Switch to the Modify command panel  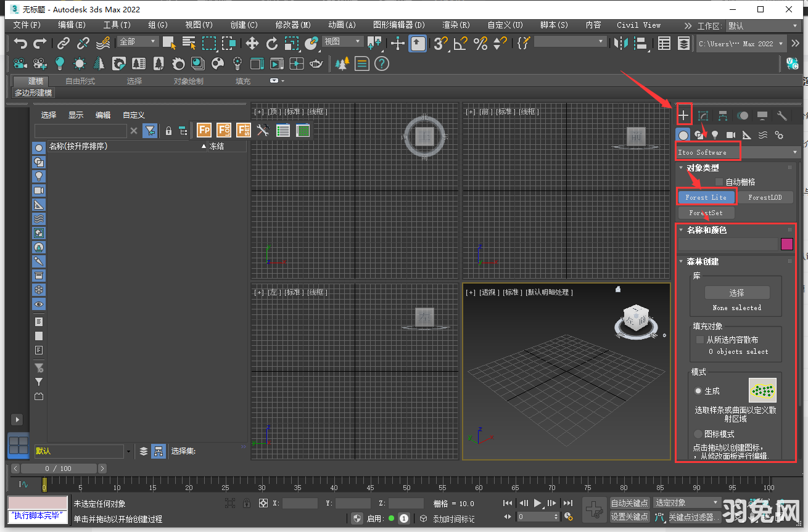tap(703, 115)
